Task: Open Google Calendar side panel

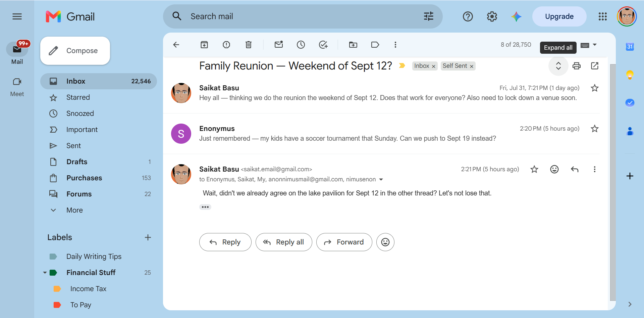Action: [x=630, y=47]
